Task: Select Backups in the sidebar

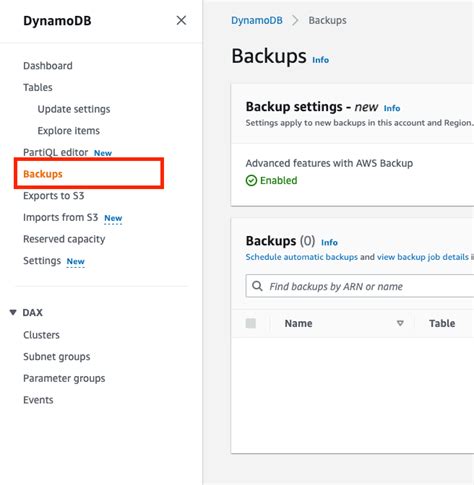Action: (x=43, y=174)
